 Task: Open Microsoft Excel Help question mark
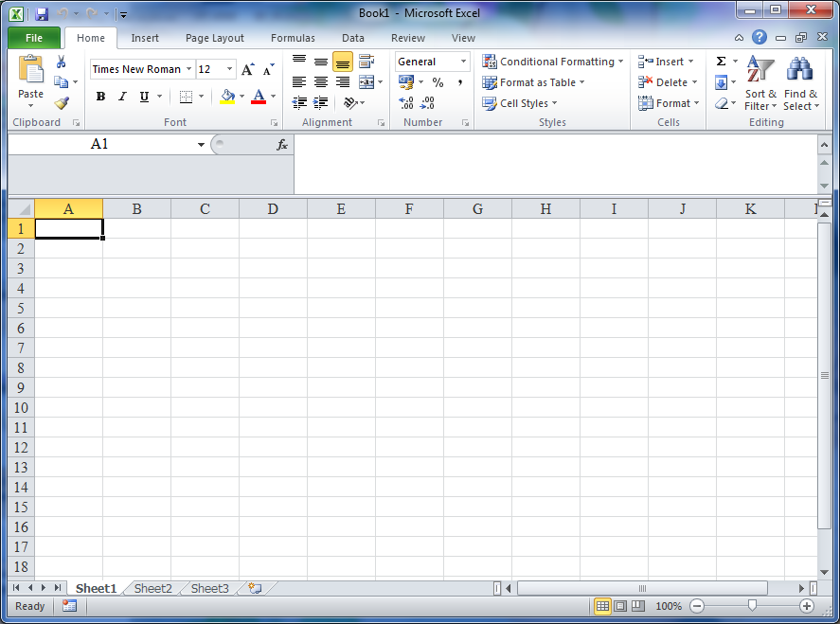[x=760, y=37]
